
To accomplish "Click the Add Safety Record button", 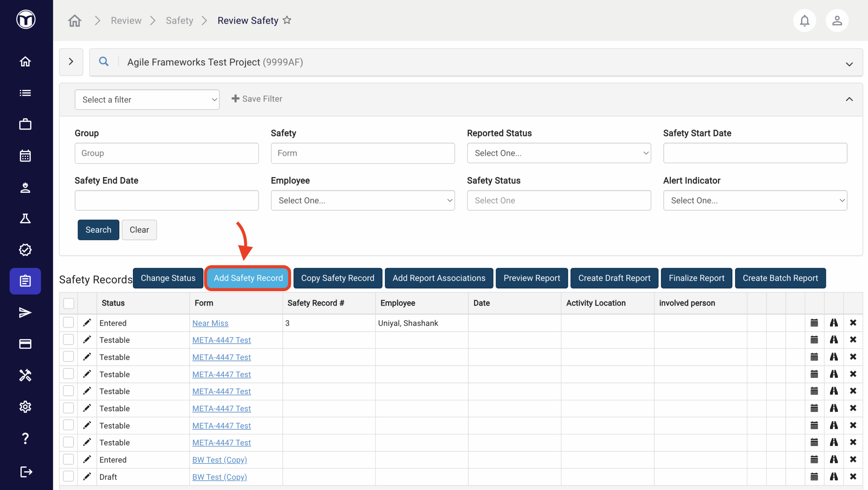I will click(248, 278).
